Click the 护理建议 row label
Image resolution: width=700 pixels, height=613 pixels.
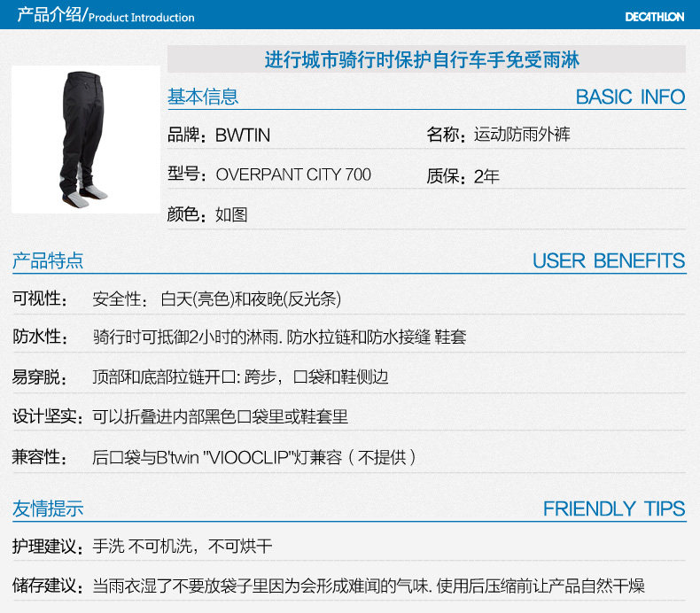(x=48, y=546)
